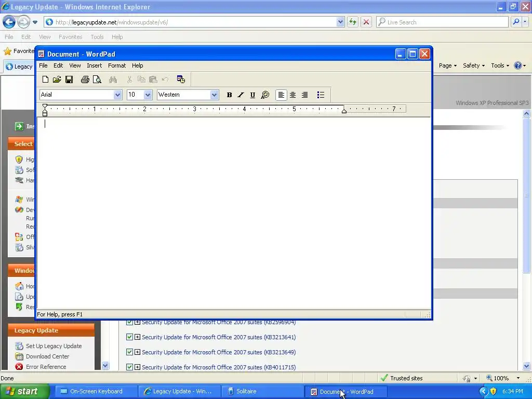The width and height of the screenshot is (532, 399).
Task: Click the Refresh icon in Internet Explorer
Action: [353, 22]
